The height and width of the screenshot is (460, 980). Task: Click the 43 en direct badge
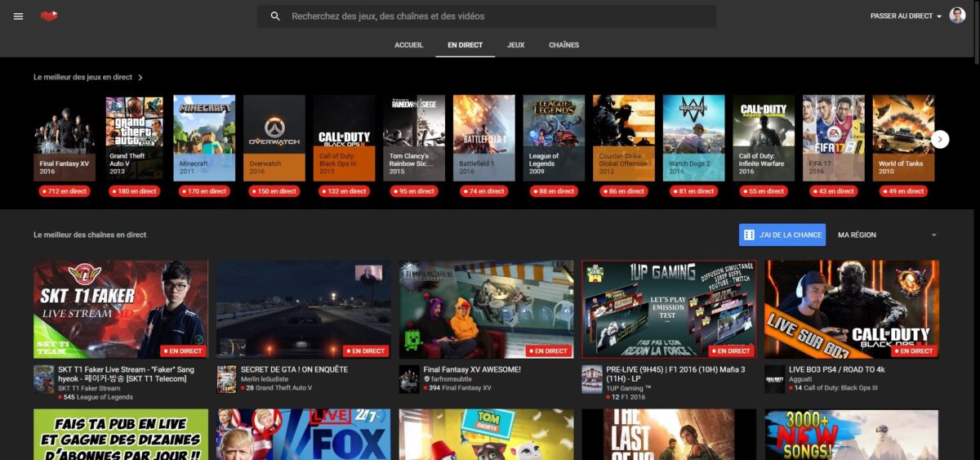834,191
